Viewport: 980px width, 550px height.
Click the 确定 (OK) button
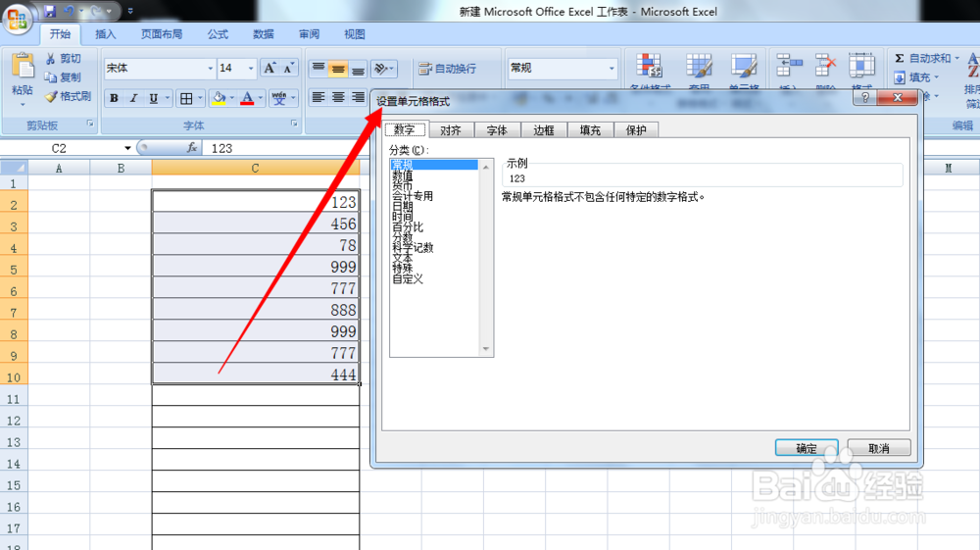[x=807, y=448]
